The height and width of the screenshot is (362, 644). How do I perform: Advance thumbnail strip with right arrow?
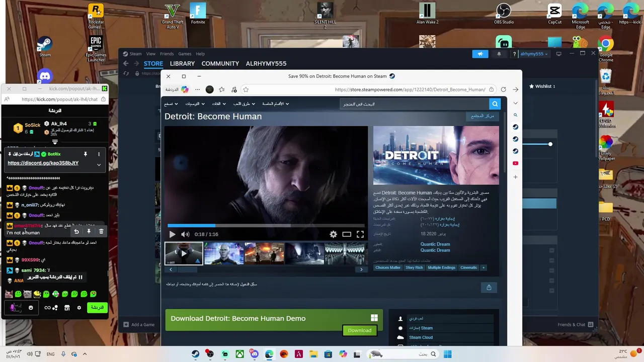tap(361, 269)
